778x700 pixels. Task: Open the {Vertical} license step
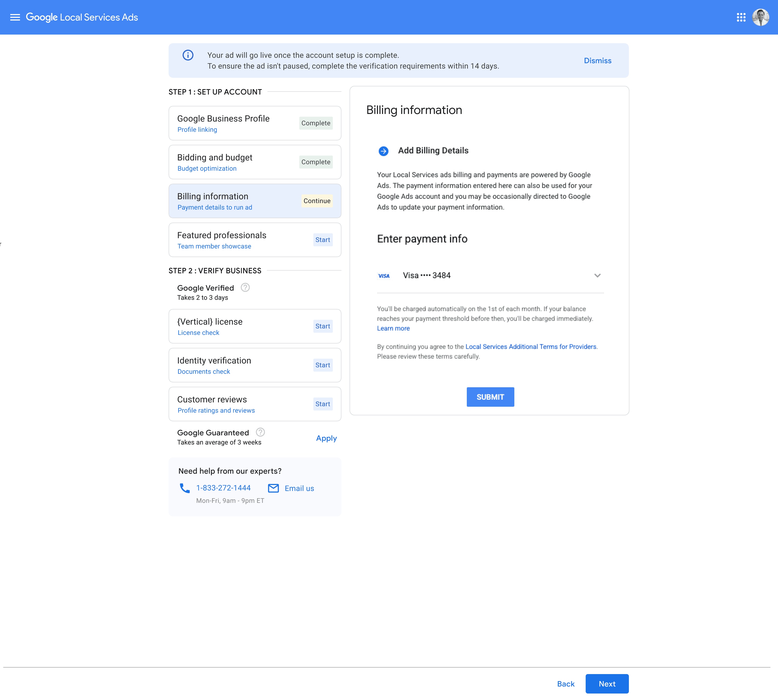(255, 326)
